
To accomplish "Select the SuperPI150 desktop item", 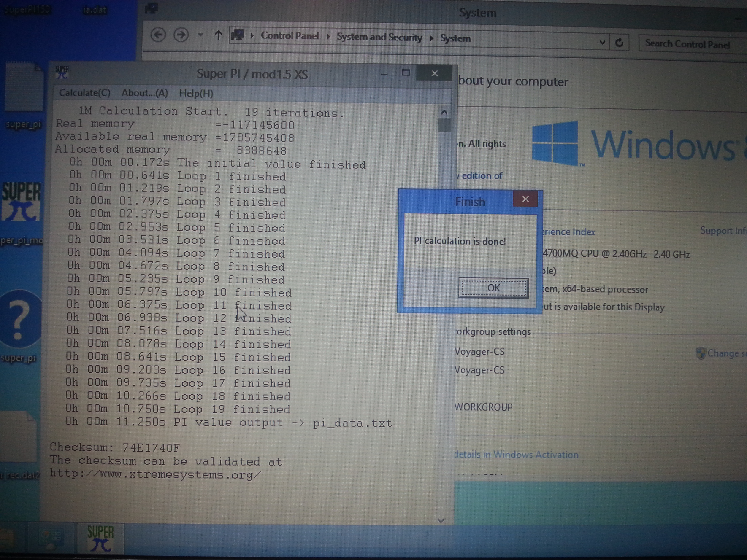I will coord(27,9).
